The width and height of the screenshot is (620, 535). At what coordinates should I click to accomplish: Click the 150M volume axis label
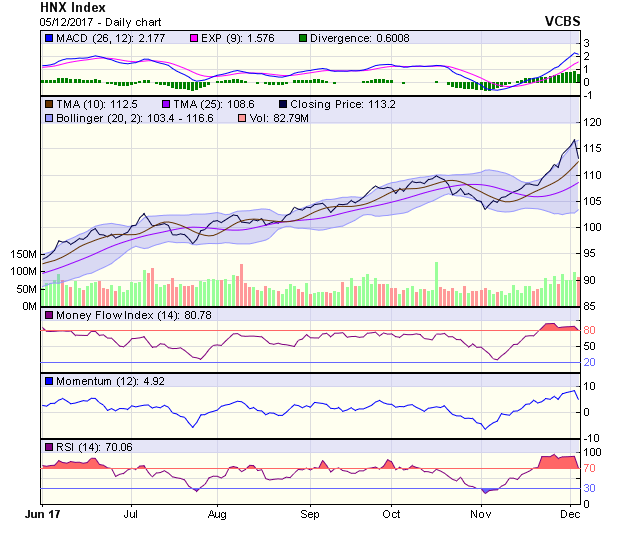point(25,256)
